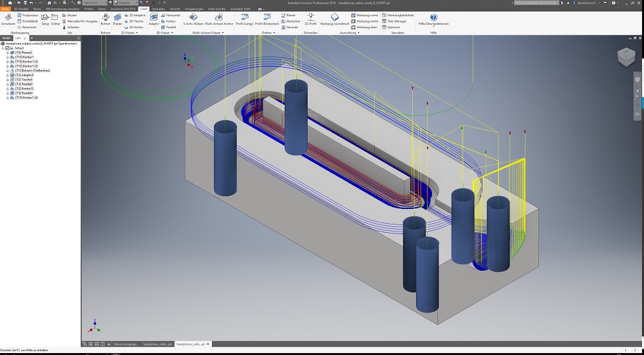Switch view to Werkzeug vorne

pyautogui.click(x=365, y=15)
